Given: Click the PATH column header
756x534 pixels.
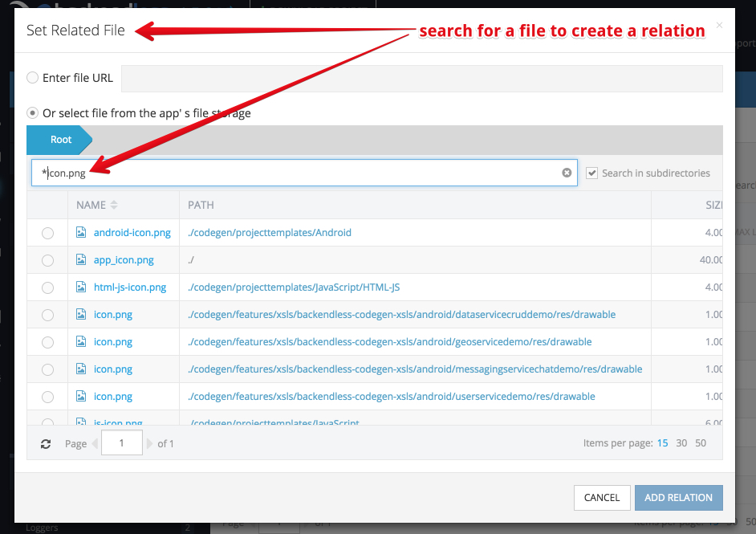Looking at the screenshot, I should pyautogui.click(x=201, y=205).
